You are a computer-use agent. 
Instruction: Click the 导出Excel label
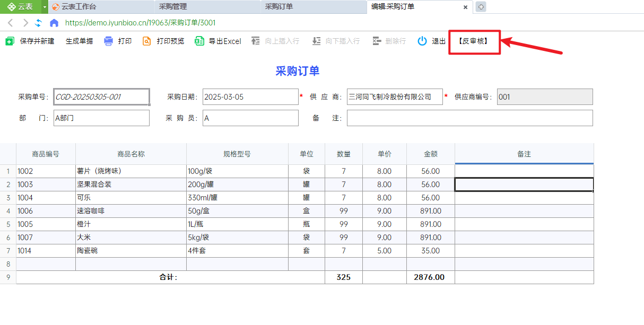[x=225, y=41]
